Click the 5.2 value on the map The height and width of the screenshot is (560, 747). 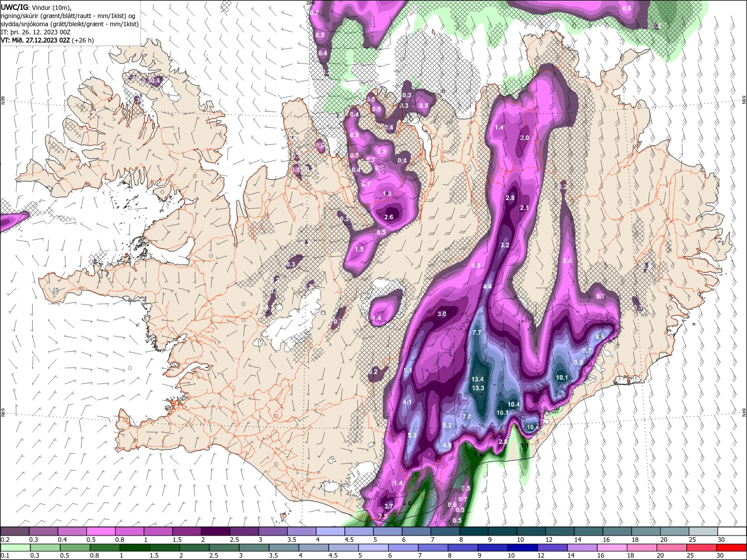(448, 425)
